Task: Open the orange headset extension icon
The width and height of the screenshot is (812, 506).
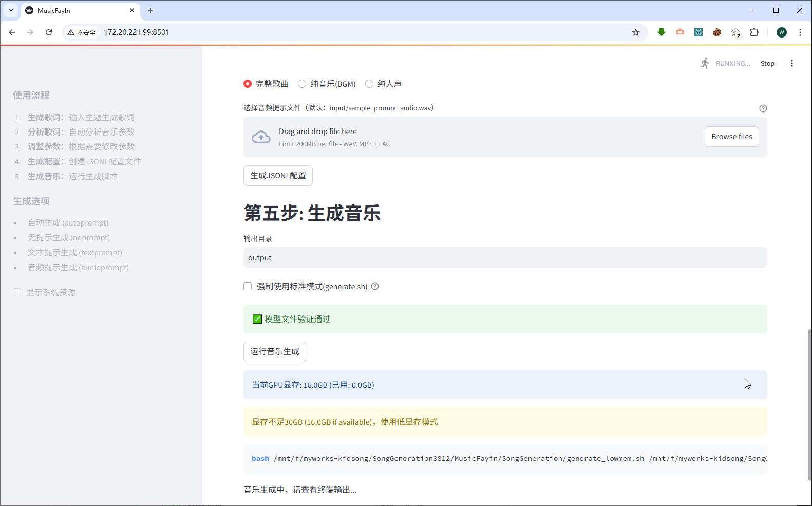Action: 680,32
